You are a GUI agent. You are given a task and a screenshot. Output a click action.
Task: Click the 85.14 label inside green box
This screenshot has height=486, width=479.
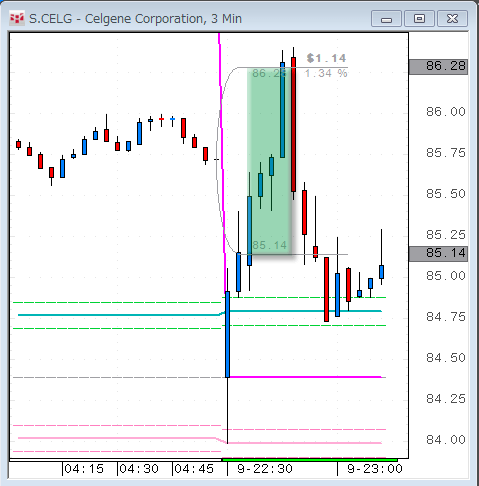269,246
